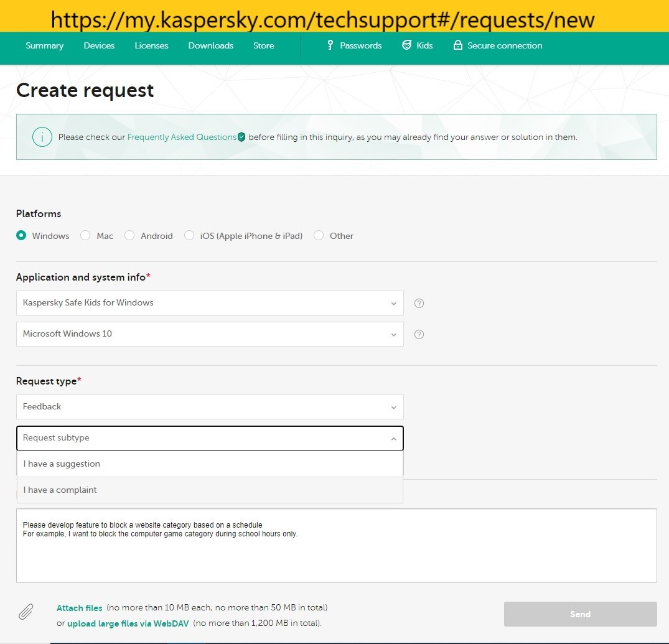The width and height of the screenshot is (669, 644).
Task: Click help icon beside Microsoft Windows 10 dropdown
Action: (419, 334)
